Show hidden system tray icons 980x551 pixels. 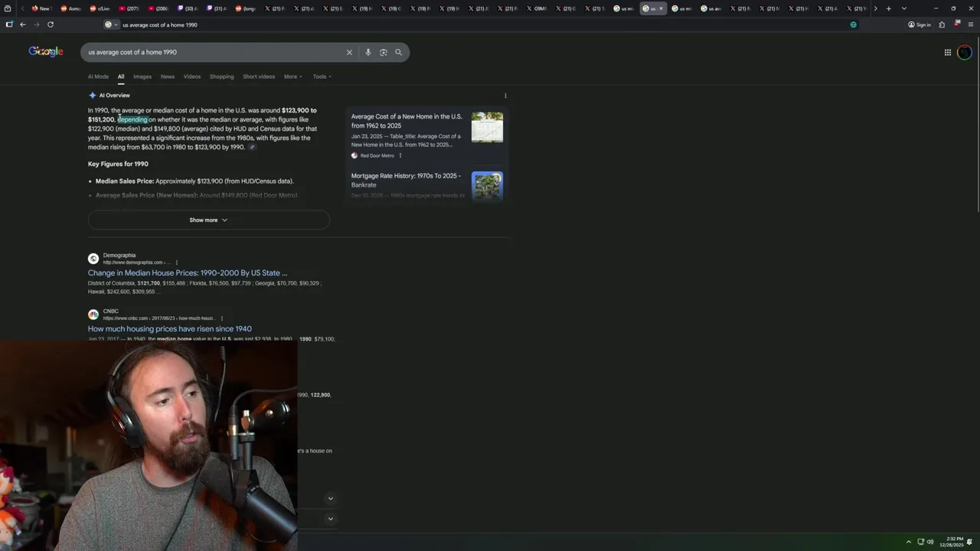pyautogui.click(x=909, y=542)
